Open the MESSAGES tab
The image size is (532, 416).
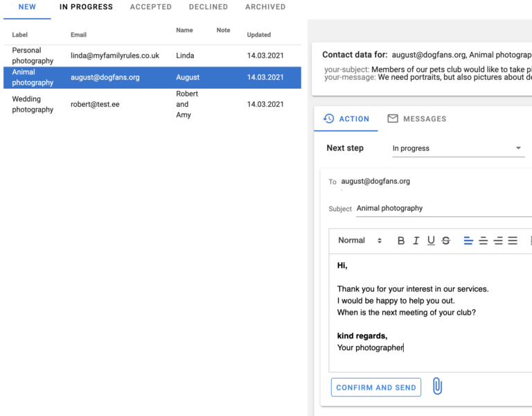[417, 119]
